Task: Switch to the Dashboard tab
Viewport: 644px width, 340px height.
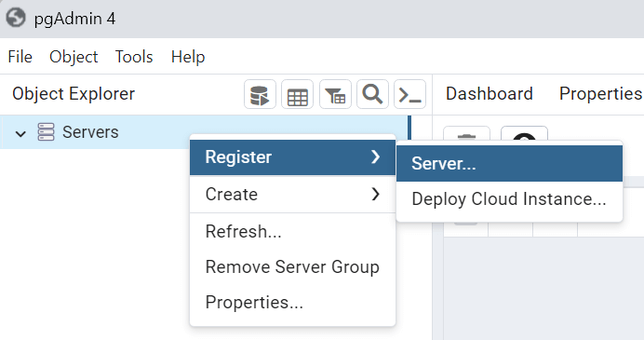Action: 490,94
